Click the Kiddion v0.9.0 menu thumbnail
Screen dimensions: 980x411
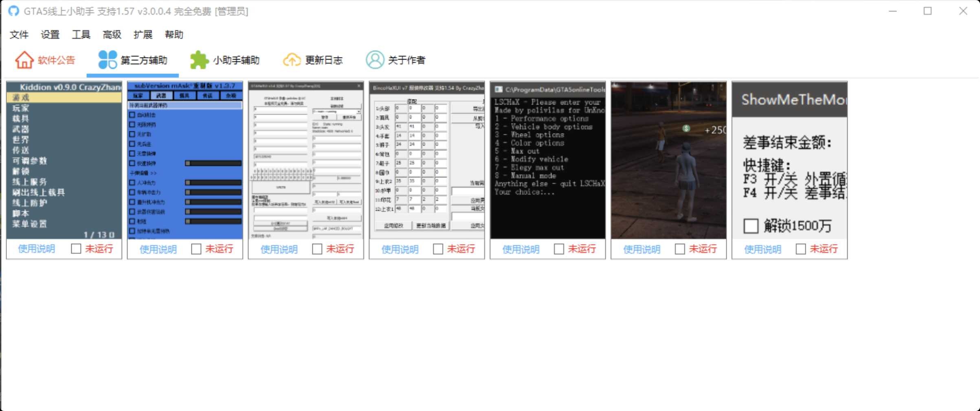64,160
